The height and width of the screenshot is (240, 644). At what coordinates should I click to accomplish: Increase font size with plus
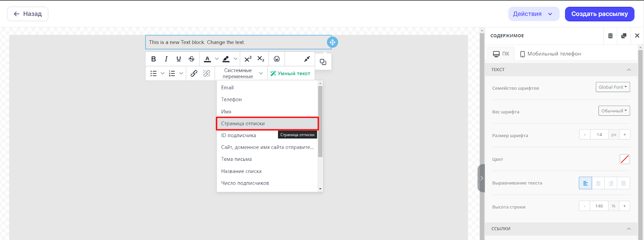(625, 135)
